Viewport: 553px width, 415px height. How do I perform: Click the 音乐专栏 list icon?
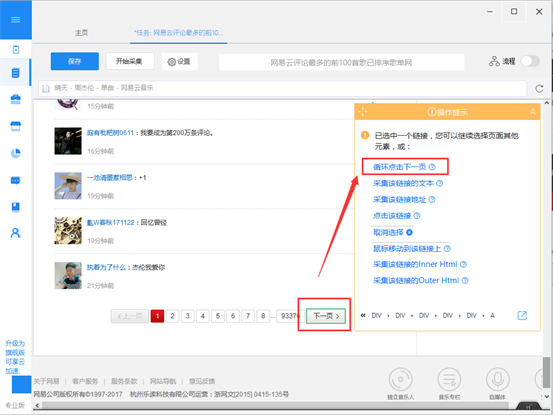(449, 379)
